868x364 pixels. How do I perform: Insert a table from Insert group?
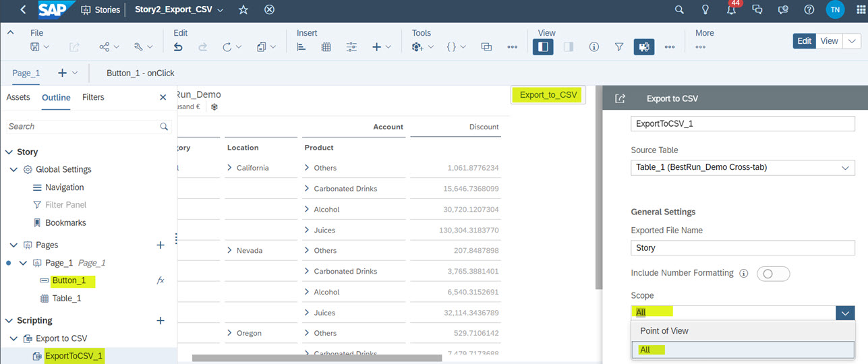pos(326,47)
